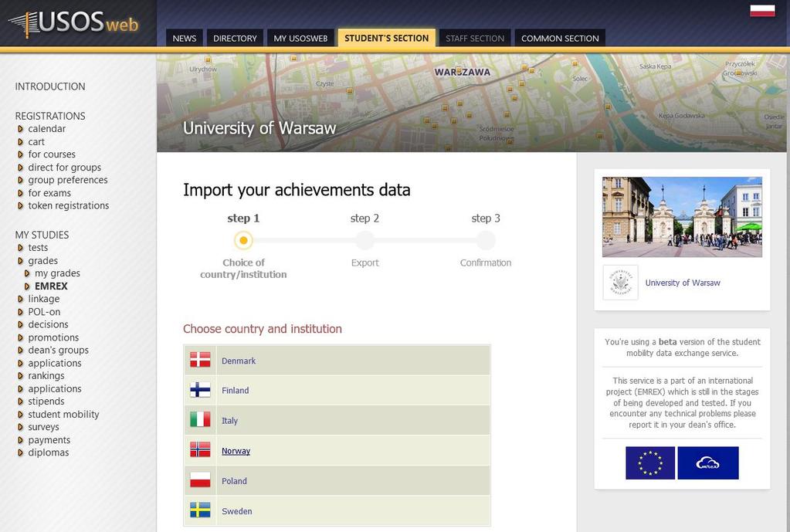Open my grades page

57,273
